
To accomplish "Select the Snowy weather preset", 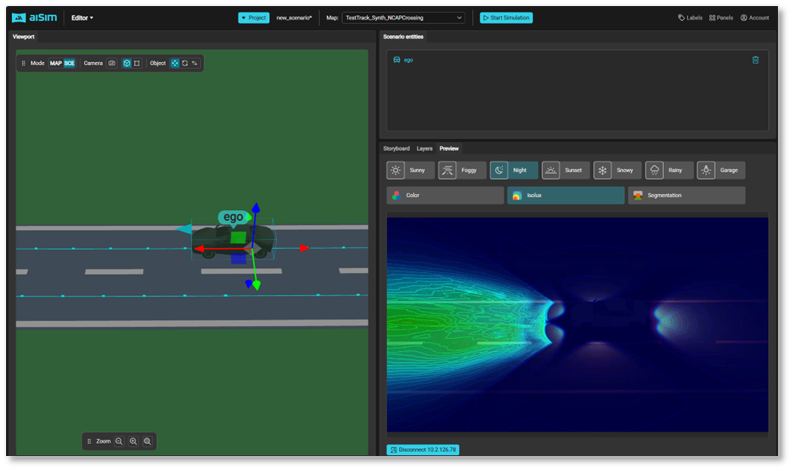I will pos(617,170).
